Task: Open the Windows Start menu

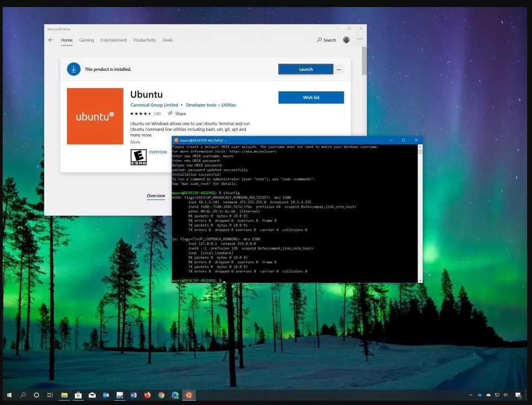Action: pyautogui.click(x=10, y=395)
